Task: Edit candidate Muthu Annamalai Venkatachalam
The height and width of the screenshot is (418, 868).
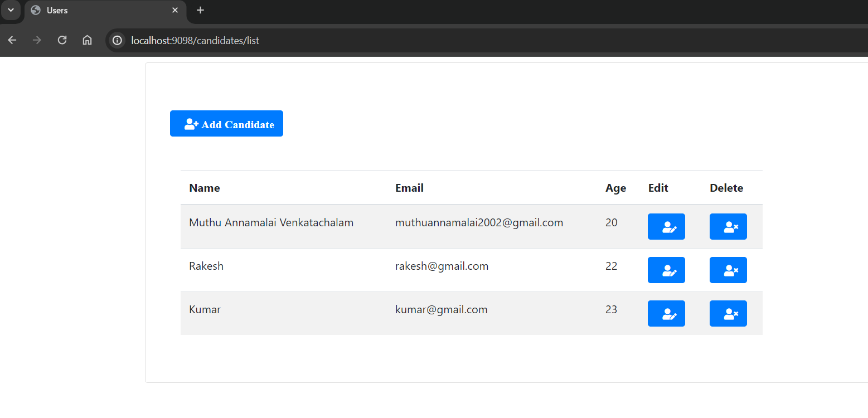Action: pos(666,227)
